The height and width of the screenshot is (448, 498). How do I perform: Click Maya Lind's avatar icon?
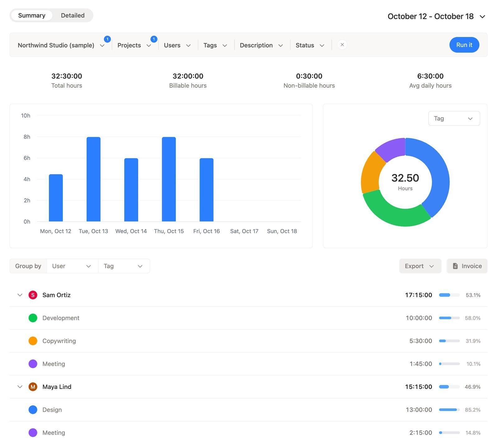(x=33, y=387)
